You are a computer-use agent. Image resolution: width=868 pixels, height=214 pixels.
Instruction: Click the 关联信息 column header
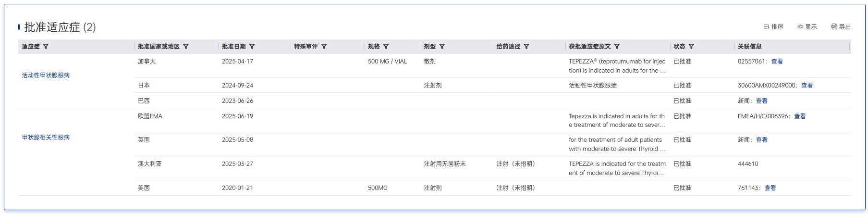pyautogui.click(x=749, y=47)
